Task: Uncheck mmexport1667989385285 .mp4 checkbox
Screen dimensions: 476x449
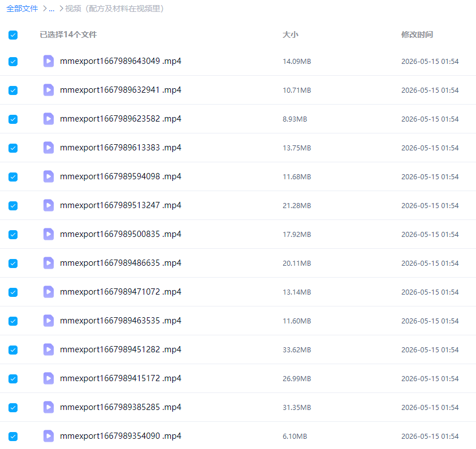Action: click(x=13, y=408)
